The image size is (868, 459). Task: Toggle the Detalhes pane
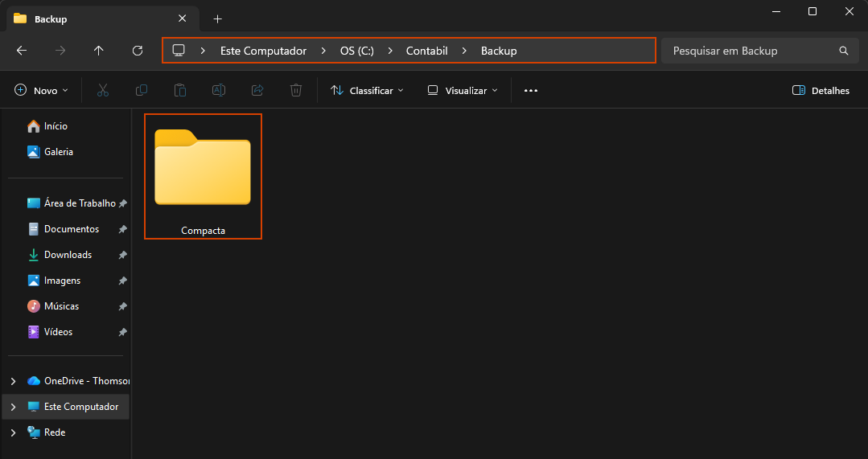point(821,91)
